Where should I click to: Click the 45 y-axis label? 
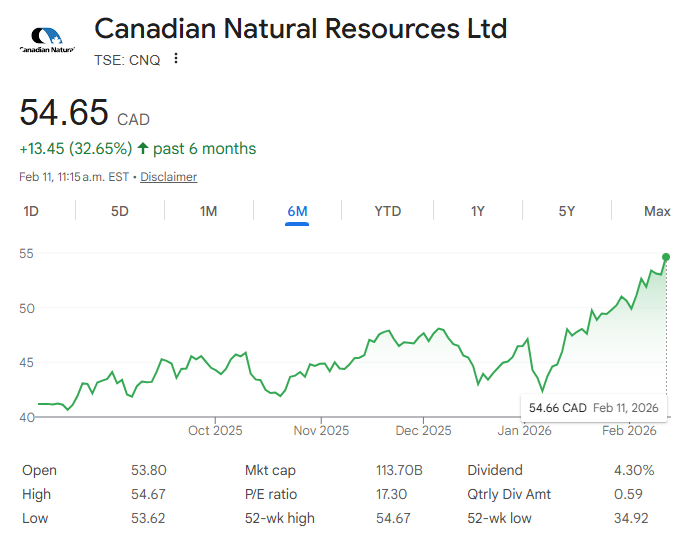[26, 363]
